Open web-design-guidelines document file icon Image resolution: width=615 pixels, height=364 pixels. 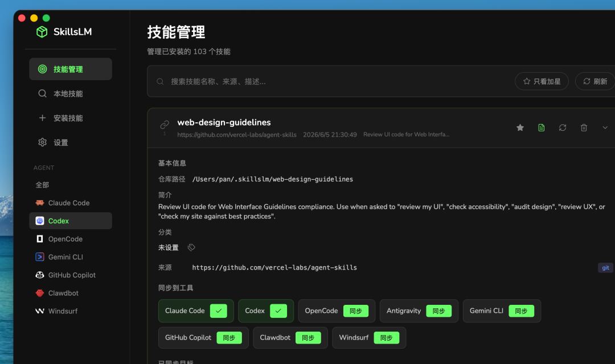tap(542, 128)
